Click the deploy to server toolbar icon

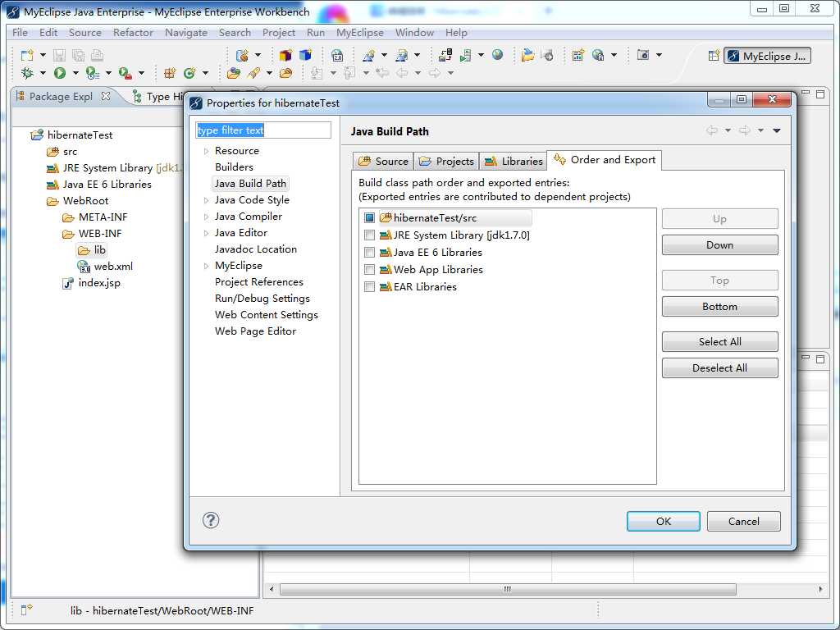(x=445, y=55)
